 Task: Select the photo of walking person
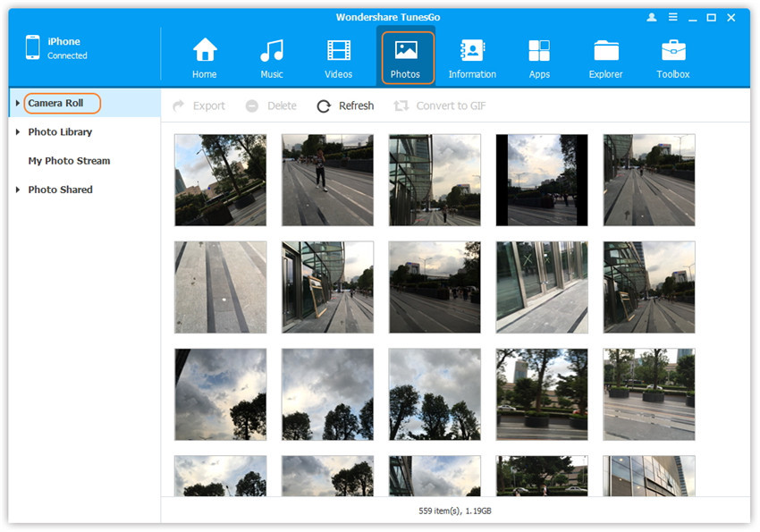pyautogui.click(x=327, y=180)
